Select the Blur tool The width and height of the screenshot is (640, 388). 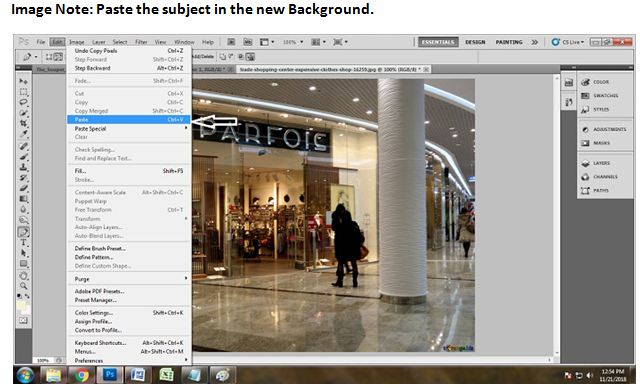click(x=23, y=209)
